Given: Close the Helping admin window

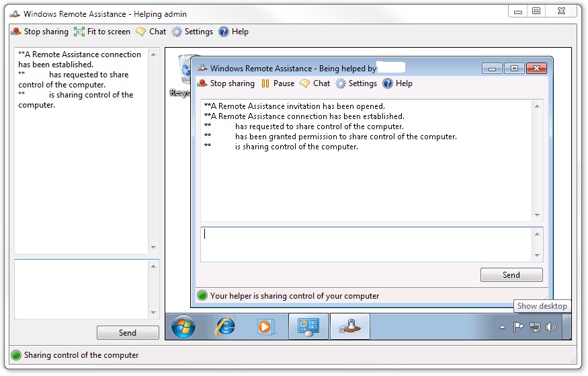Looking at the screenshot, I should pos(561,11).
